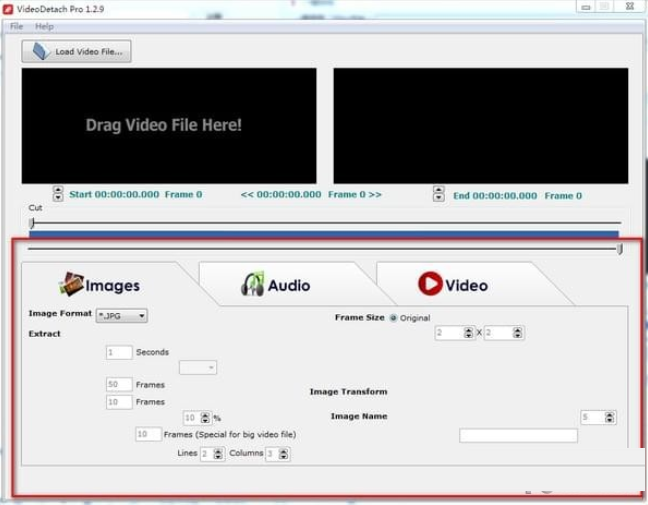Switch to the Images tab
Image resolution: width=648 pixels, height=505 pixels.
(x=103, y=285)
